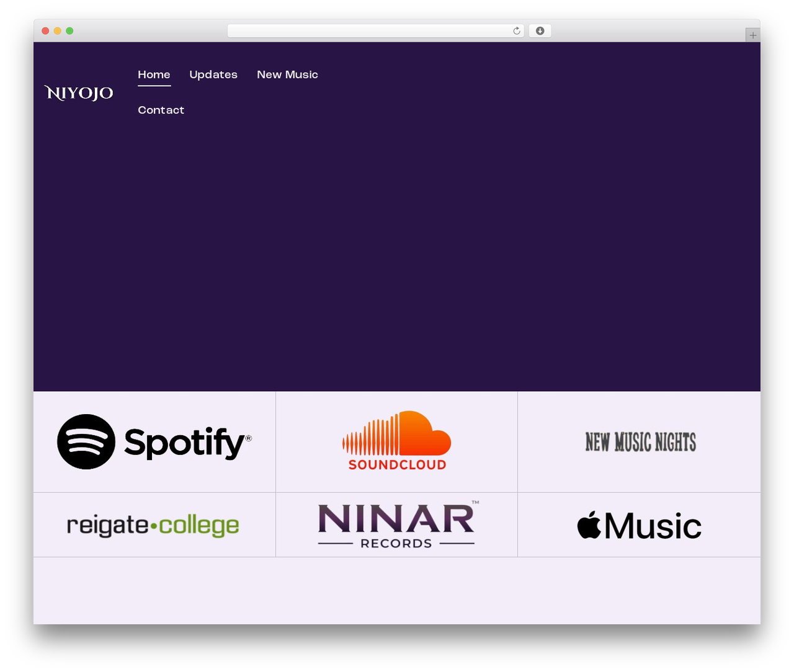Open the Updates menu item
Image resolution: width=794 pixels, height=672 pixels.
213,74
